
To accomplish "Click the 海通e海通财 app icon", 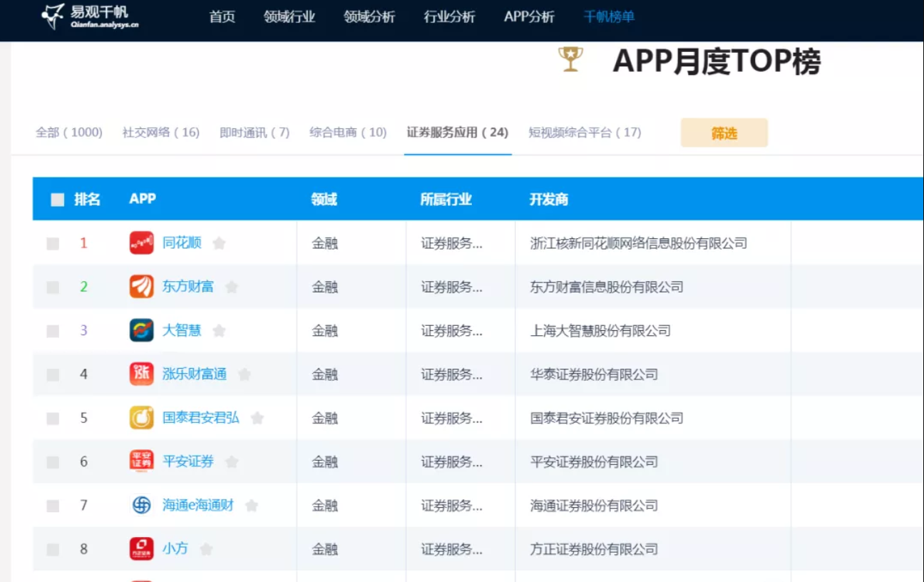I will (141, 505).
